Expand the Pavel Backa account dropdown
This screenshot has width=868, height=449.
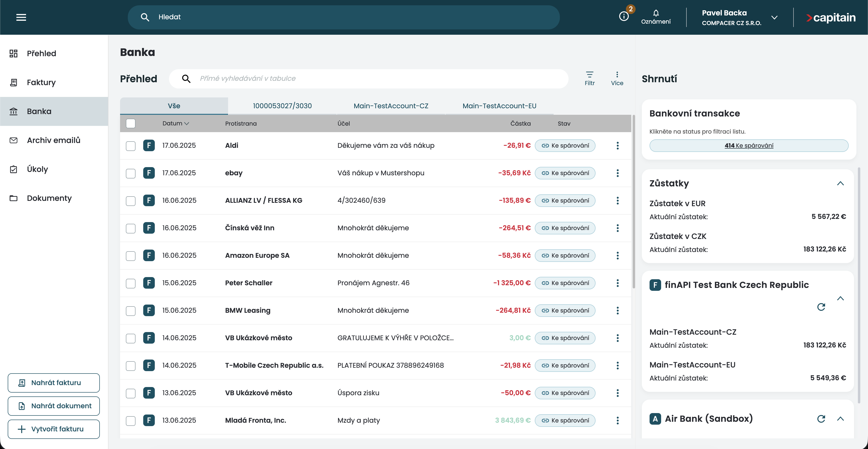[x=774, y=18]
